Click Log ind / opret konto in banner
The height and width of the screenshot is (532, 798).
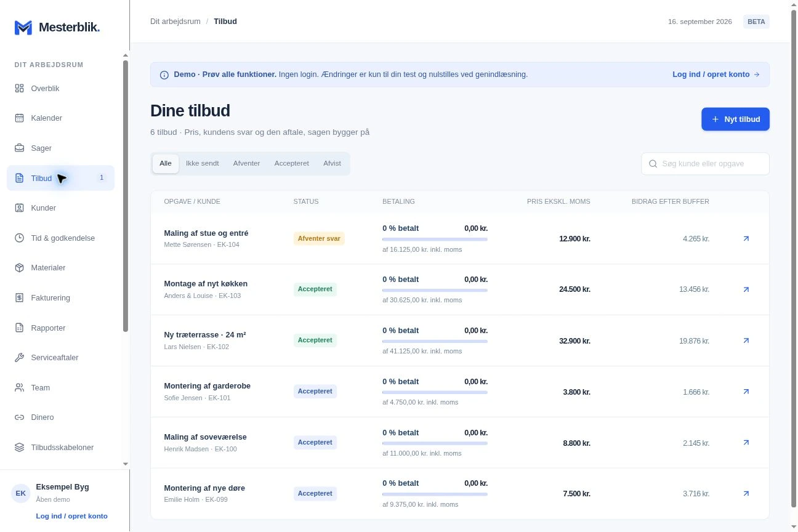(716, 75)
